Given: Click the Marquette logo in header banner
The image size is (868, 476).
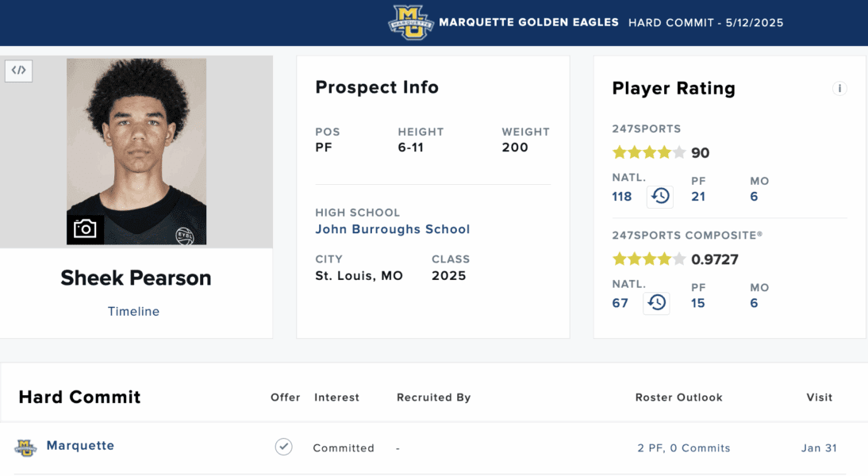Looking at the screenshot, I should (x=410, y=23).
